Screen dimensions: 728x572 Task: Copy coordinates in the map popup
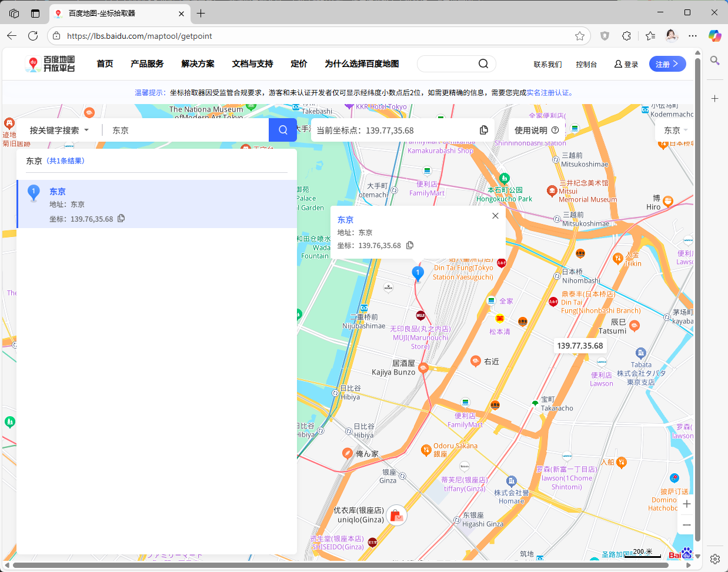410,245
